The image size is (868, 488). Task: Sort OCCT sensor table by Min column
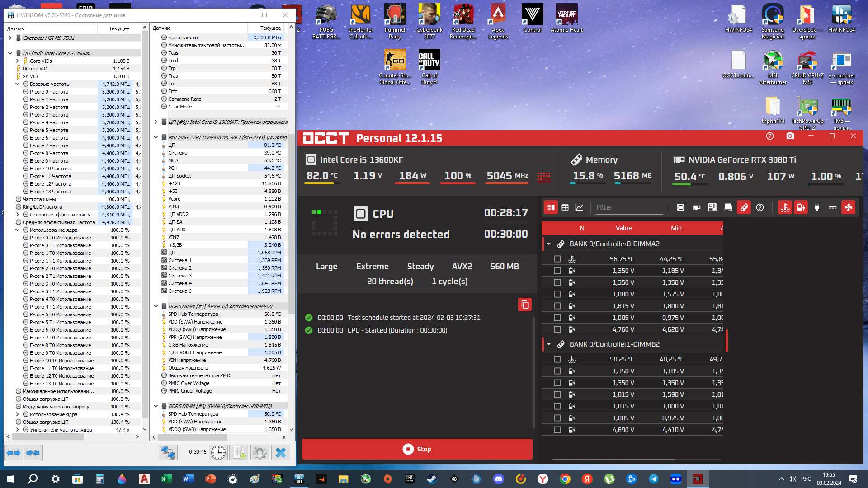coord(676,228)
